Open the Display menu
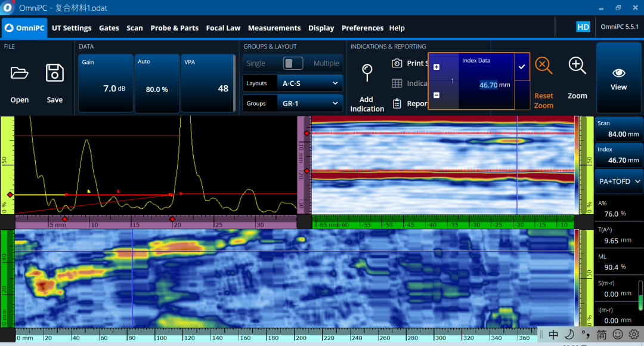 (x=321, y=28)
